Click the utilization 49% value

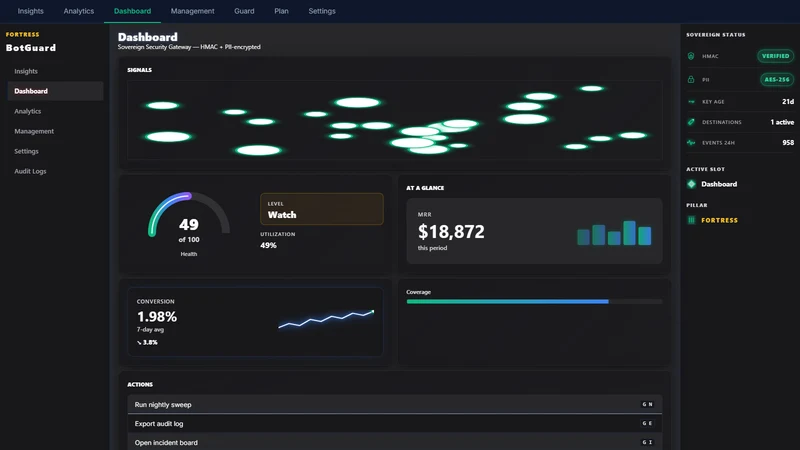(x=268, y=245)
